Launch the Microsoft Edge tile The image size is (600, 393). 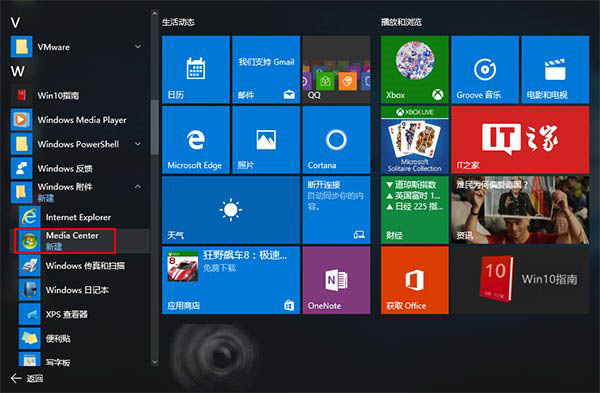(x=196, y=140)
